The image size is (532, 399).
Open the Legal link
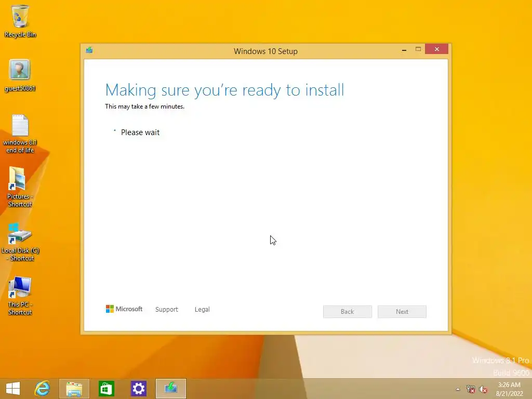click(x=202, y=310)
